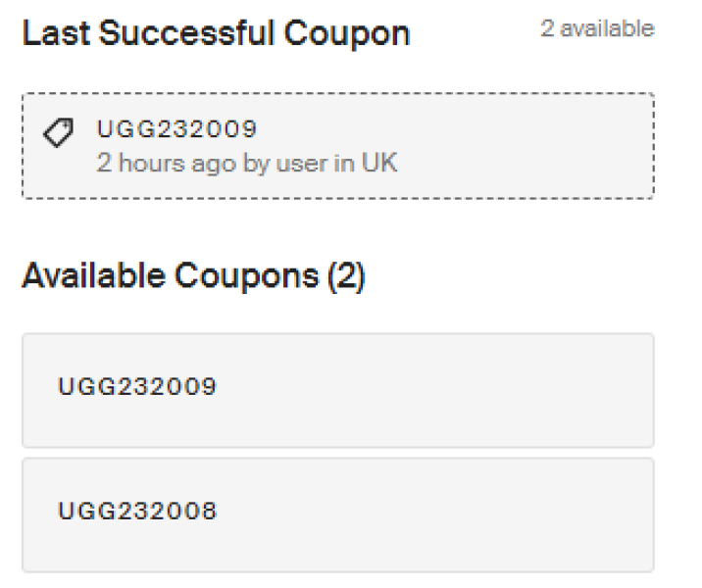This screenshot has width=702, height=588.
Task: Click the word "Last" in the top heading
Action: (x=52, y=35)
